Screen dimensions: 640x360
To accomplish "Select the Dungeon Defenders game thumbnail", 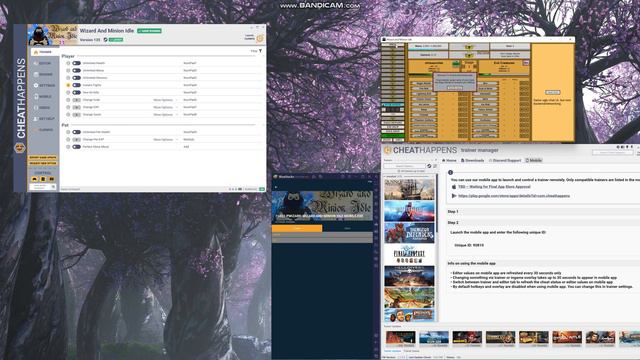I will pos(409,232).
